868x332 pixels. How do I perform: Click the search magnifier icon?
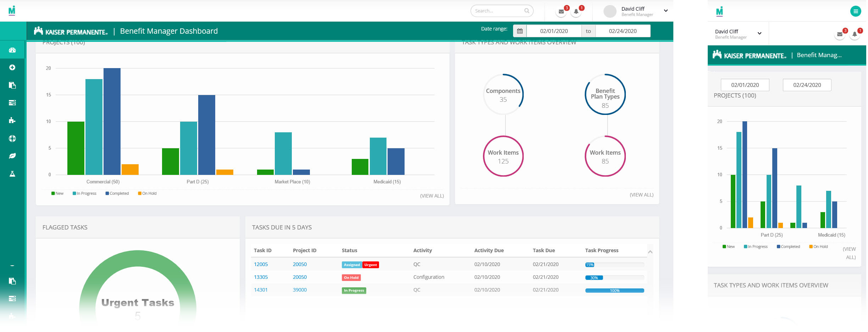click(527, 11)
